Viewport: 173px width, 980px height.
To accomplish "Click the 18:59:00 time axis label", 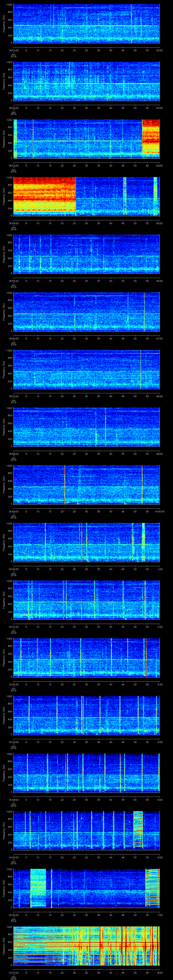I will point(13,511).
